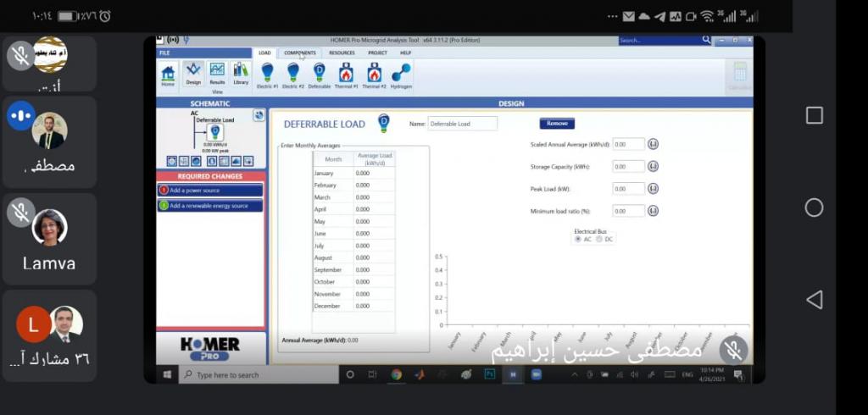The height and width of the screenshot is (415, 868).
Task: Open the Components ribbon tab
Action: coord(300,53)
